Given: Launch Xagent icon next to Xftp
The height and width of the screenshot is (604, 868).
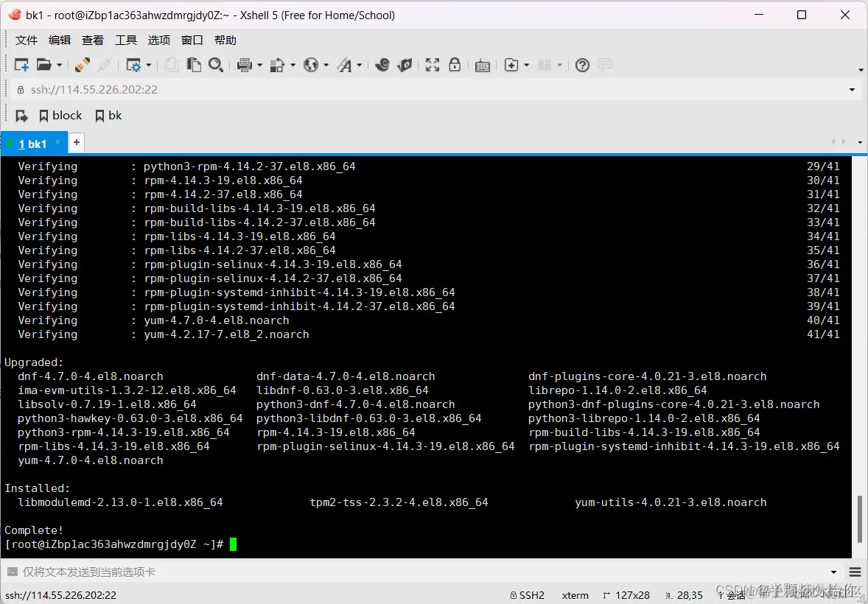Looking at the screenshot, I should tap(405, 66).
